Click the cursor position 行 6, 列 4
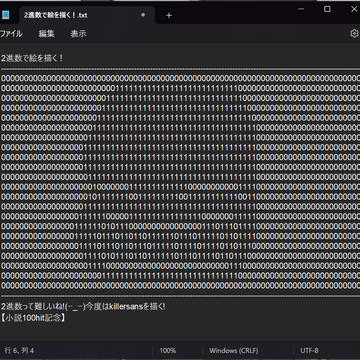 19,350
